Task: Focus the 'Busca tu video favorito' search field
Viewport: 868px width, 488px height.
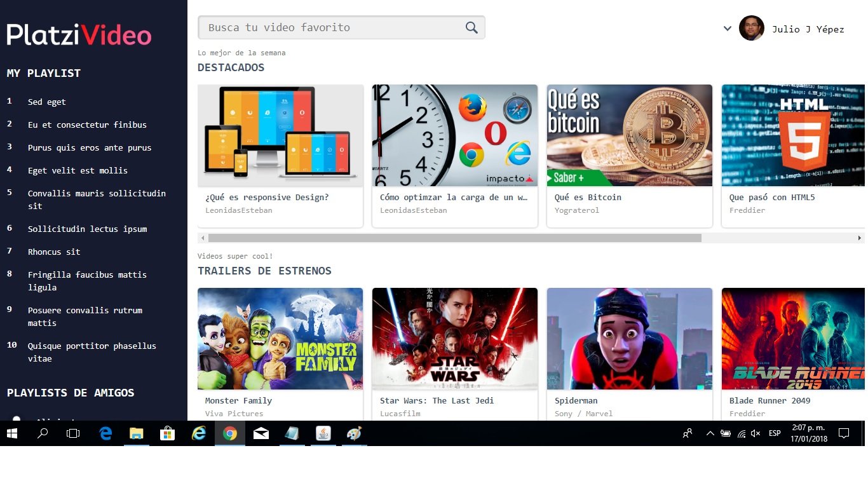Action: 341,27
